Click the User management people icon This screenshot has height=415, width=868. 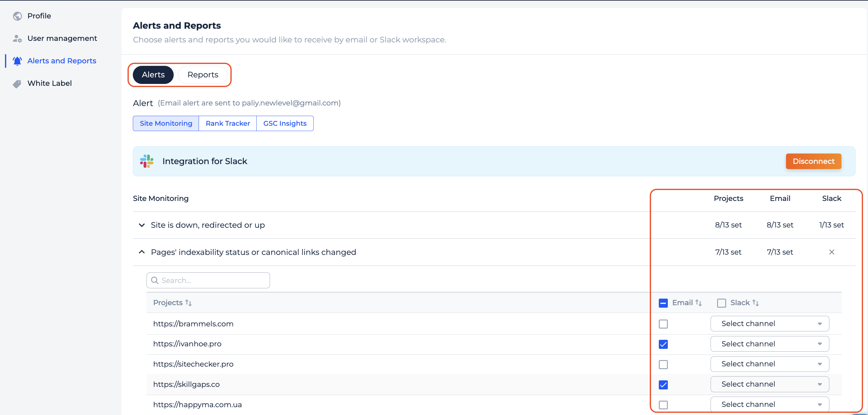[x=17, y=38]
